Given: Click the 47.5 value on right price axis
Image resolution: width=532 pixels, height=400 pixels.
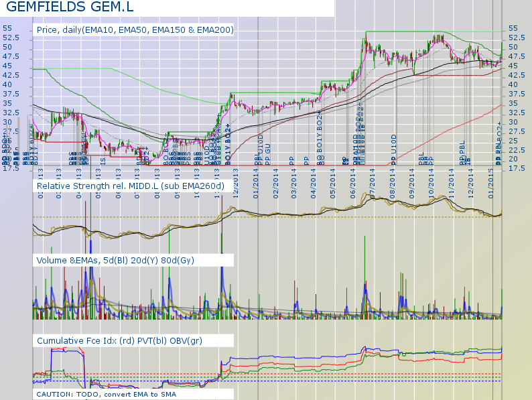Looking at the screenshot, I should click(x=517, y=56).
